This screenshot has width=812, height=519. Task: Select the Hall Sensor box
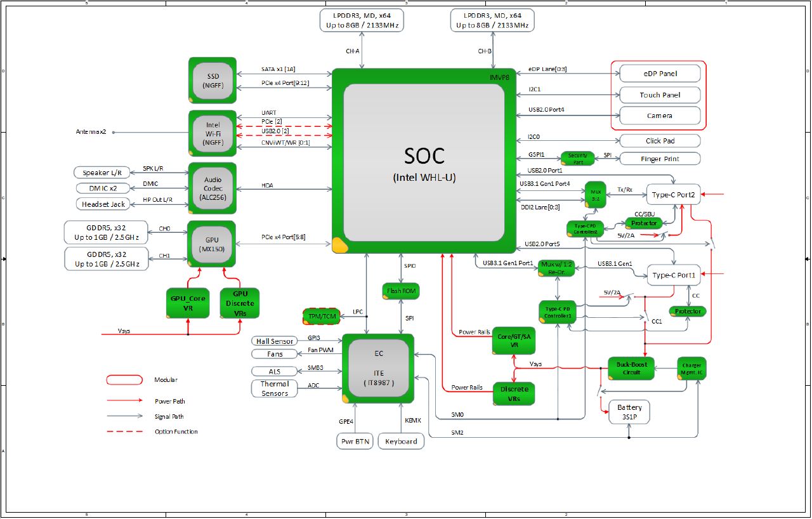tap(275, 341)
